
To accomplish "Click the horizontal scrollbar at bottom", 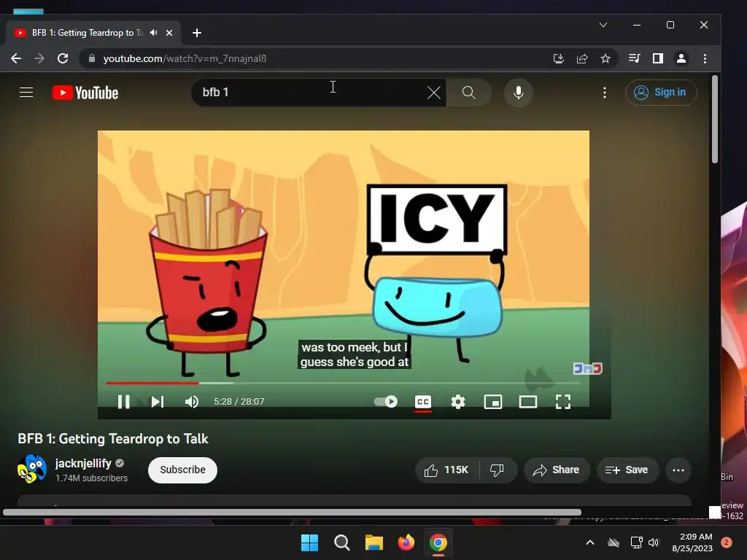I will point(292,513).
